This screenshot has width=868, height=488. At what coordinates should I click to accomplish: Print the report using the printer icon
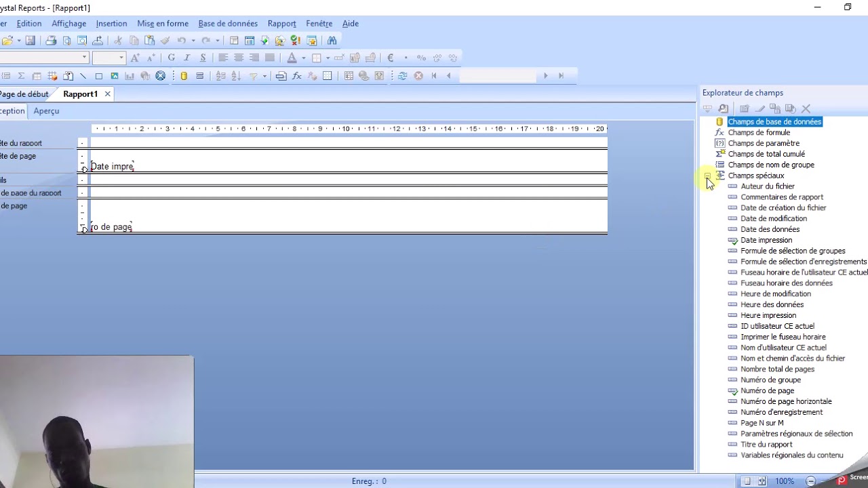[x=51, y=41]
